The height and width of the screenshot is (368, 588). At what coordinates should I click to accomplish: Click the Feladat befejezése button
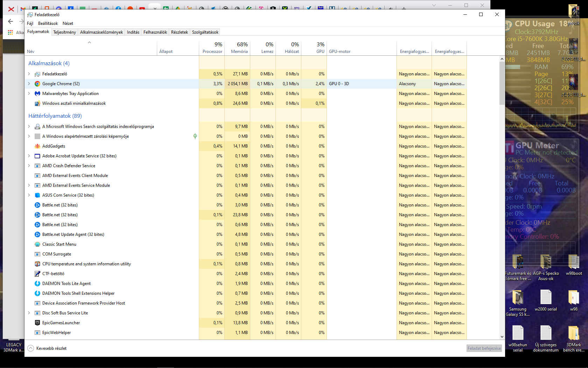point(484,348)
